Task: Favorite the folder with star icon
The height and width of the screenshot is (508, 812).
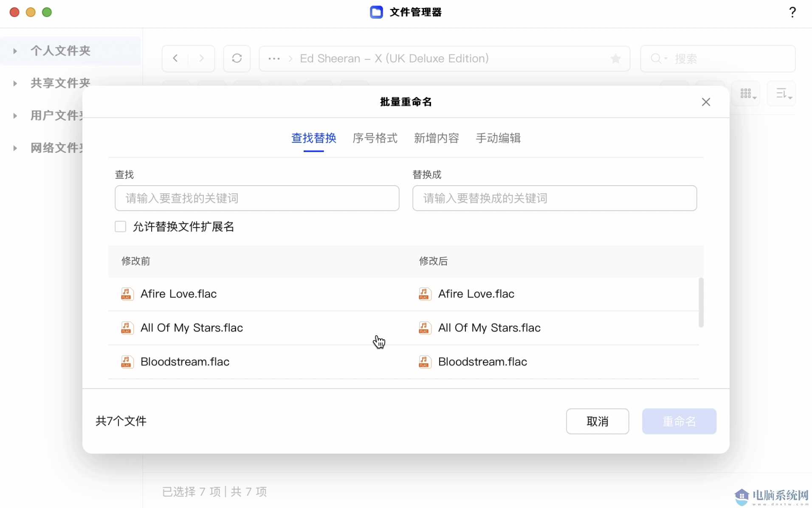Action: [x=615, y=59]
